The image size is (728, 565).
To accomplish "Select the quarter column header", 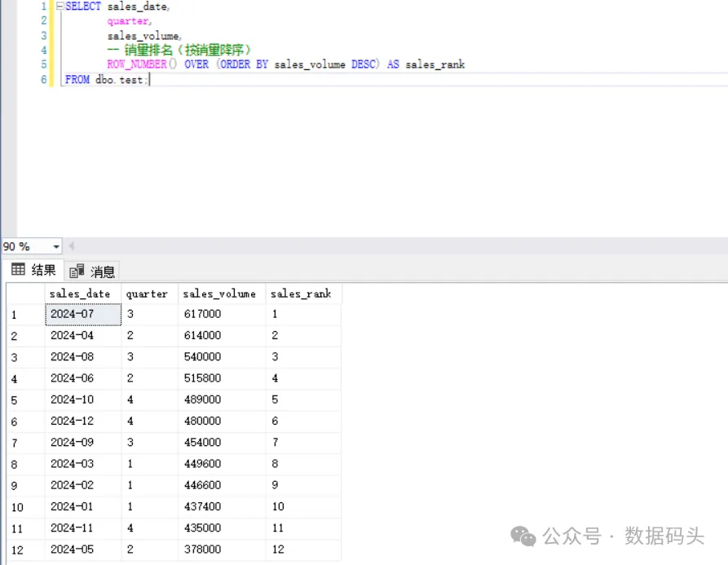I will pyautogui.click(x=149, y=294).
